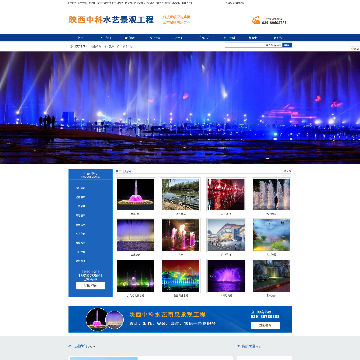Image resolution: width=360 pixels, height=360 pixels.
Task: Click the large fountain light show hero banner
Action: pyautogui.click(x=180, y=107)
